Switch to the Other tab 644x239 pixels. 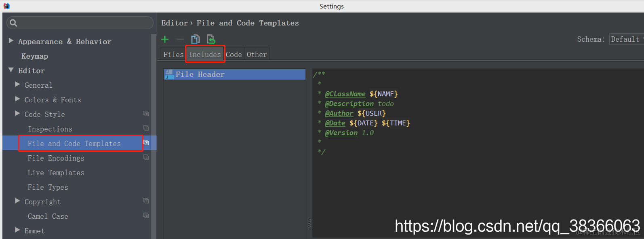257,55
